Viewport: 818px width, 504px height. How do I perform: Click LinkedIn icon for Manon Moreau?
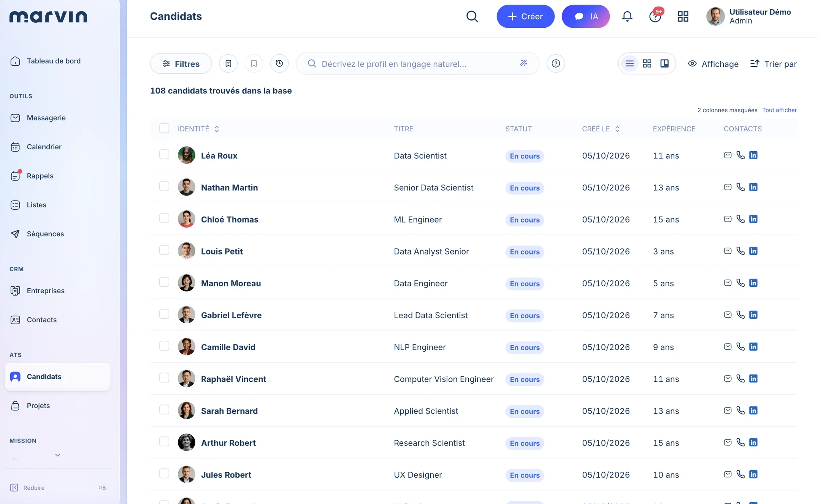click(753, 283)
